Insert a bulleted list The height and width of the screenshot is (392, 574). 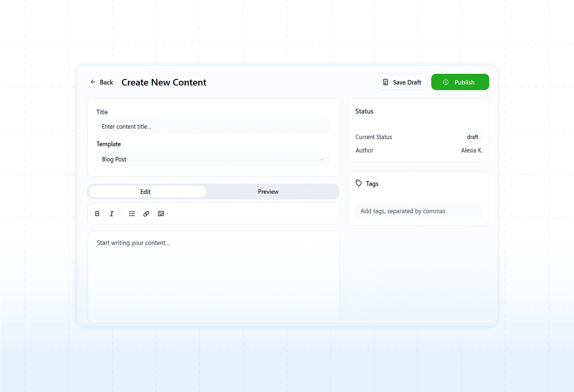(x=132, y=214)
